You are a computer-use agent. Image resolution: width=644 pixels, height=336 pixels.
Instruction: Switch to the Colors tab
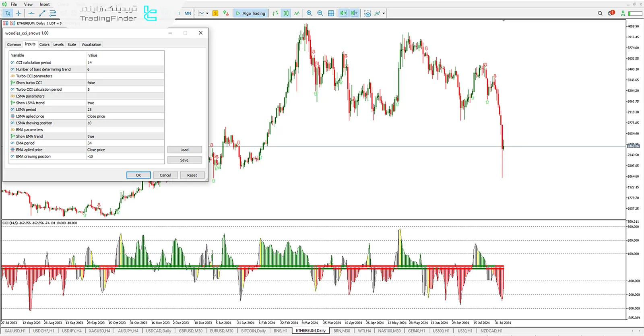click(44, 45)
